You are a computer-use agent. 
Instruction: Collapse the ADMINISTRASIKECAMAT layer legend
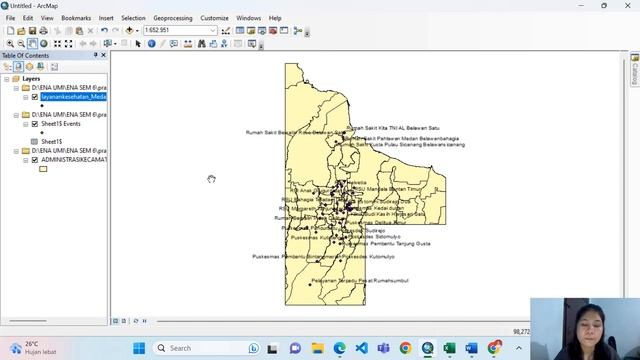click(26, 160)
